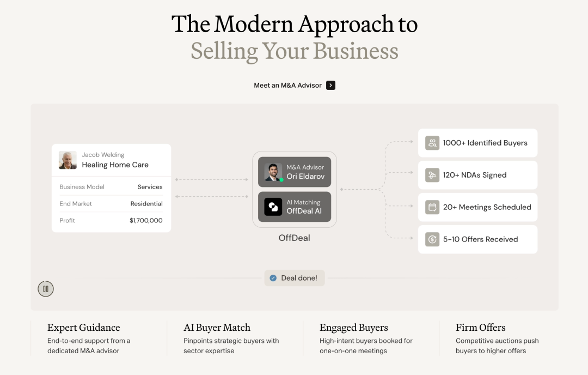The image size is (588, 375).
Task: Click the Deal done! status badge
Action: (x=295, y=278)
